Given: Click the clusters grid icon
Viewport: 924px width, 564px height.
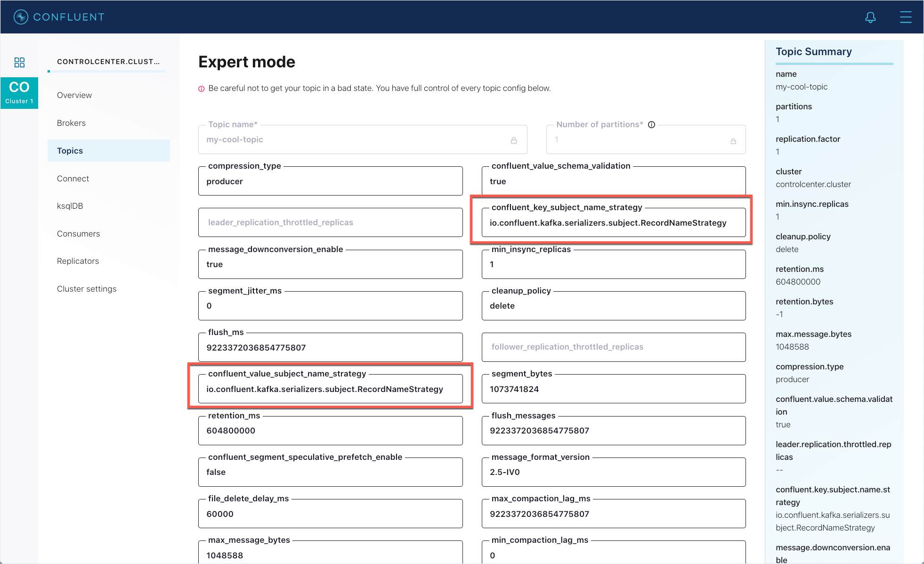Looking at the screenshot, I should click(19, 62).
